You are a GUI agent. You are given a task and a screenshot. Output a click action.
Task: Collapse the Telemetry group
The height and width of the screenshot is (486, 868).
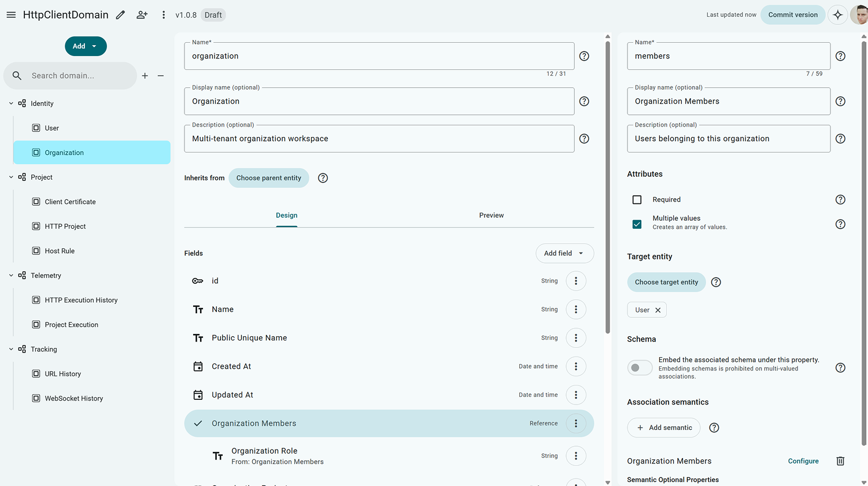(x=11, y=276)
